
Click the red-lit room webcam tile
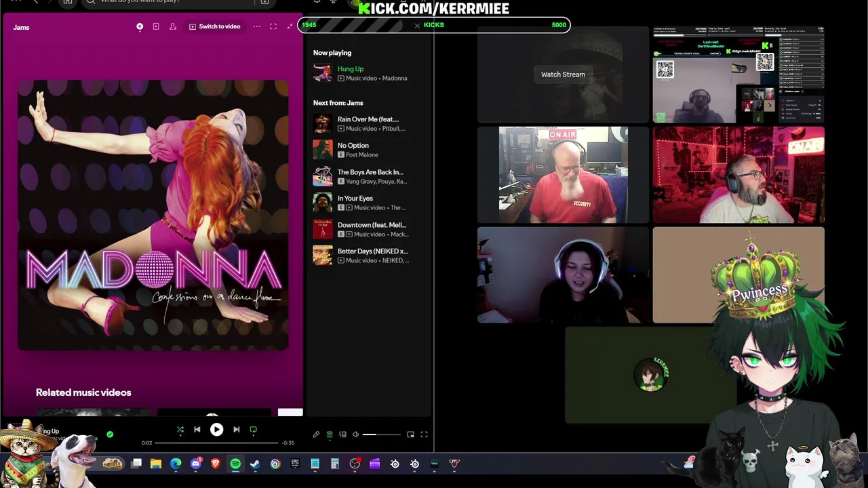(x=738, y=175)
